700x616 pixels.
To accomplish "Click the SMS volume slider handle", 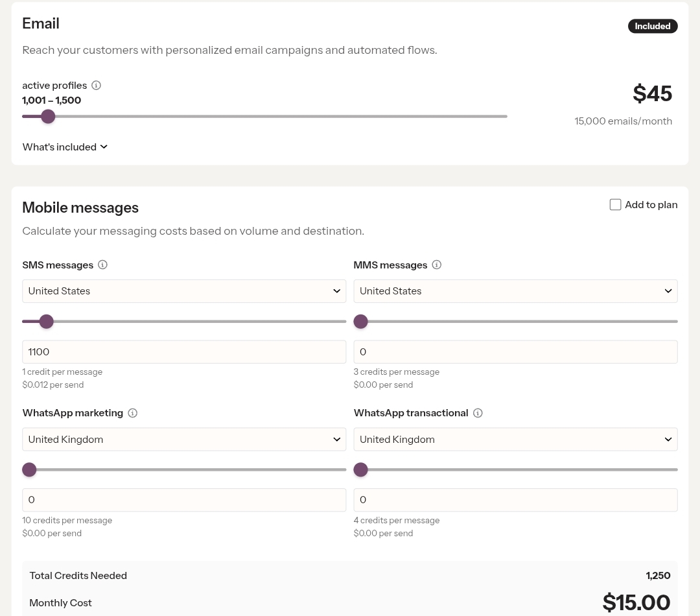I will (46, 321).
